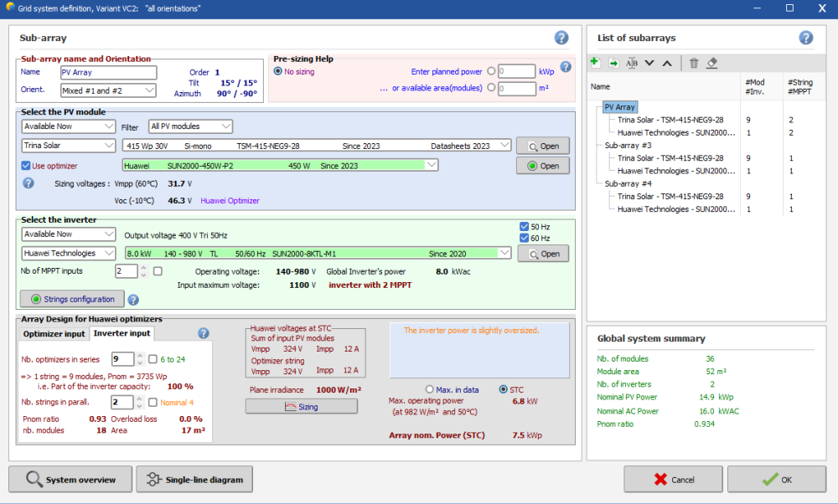Screen dimensions: 838x504
Task: Click the sub-array Name text field
Action: 108,73
